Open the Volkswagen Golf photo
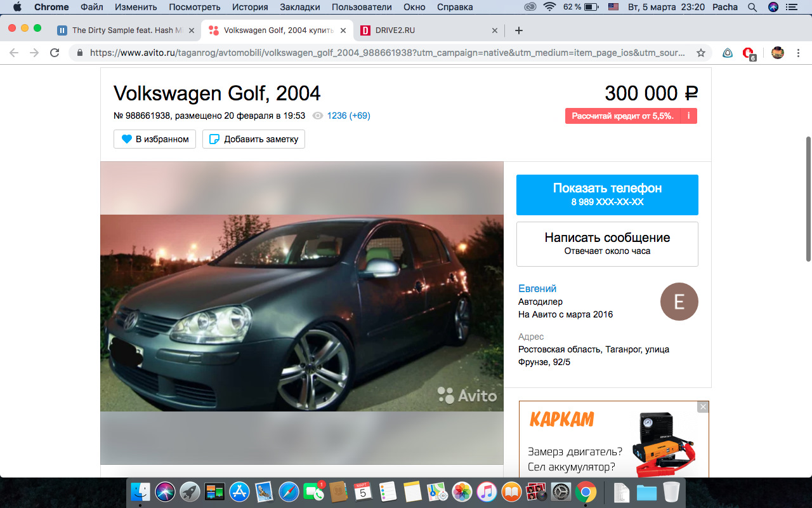This screenshot has width=812, height=508. coord(302,313)
